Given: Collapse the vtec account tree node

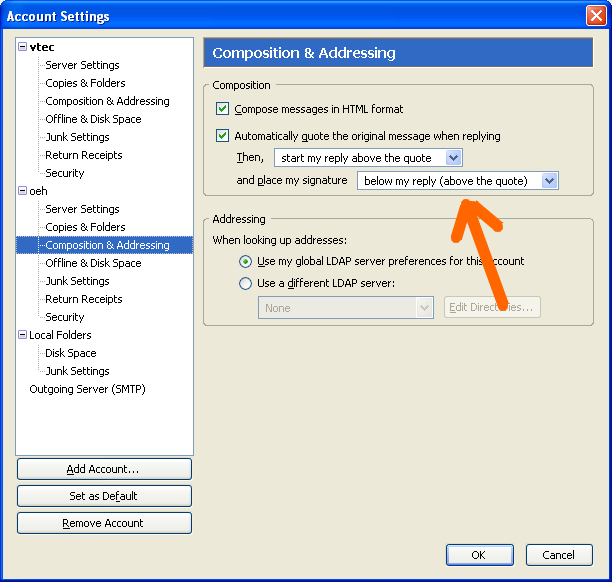Looking at the screenshot, I should 23,47.
